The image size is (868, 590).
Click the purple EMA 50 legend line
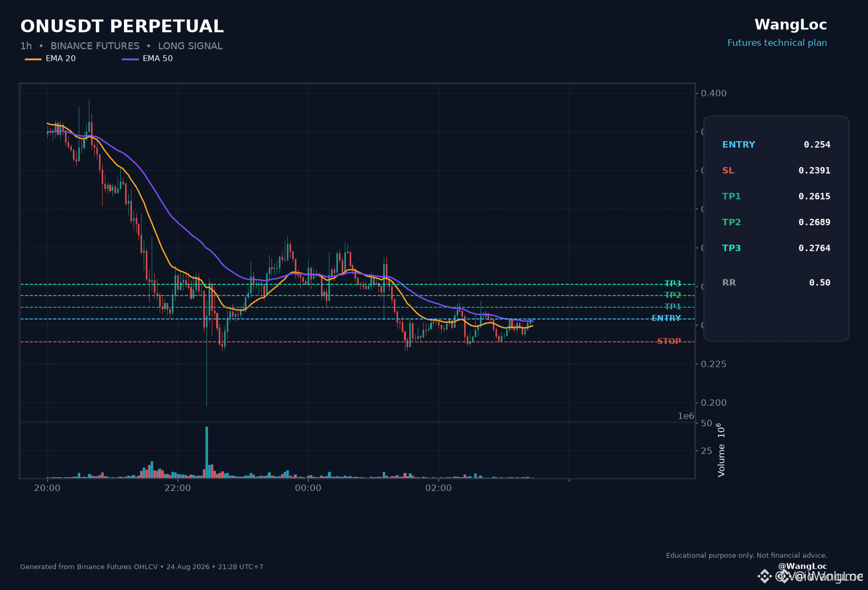130,59
